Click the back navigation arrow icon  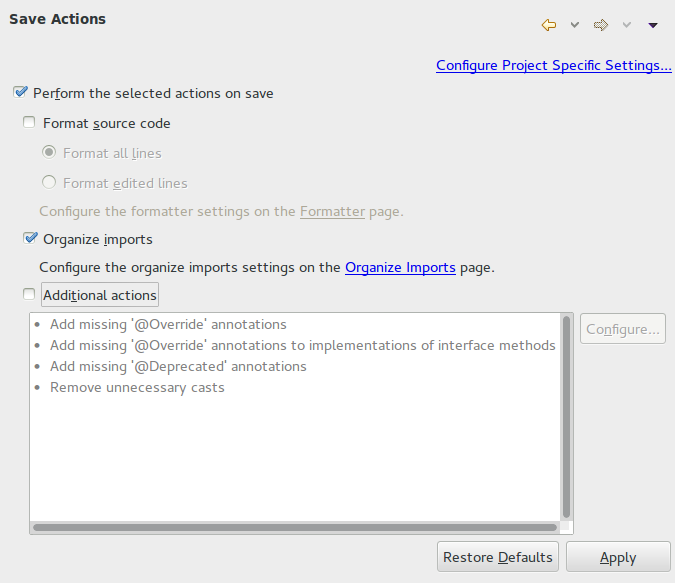tap(548, 25)
